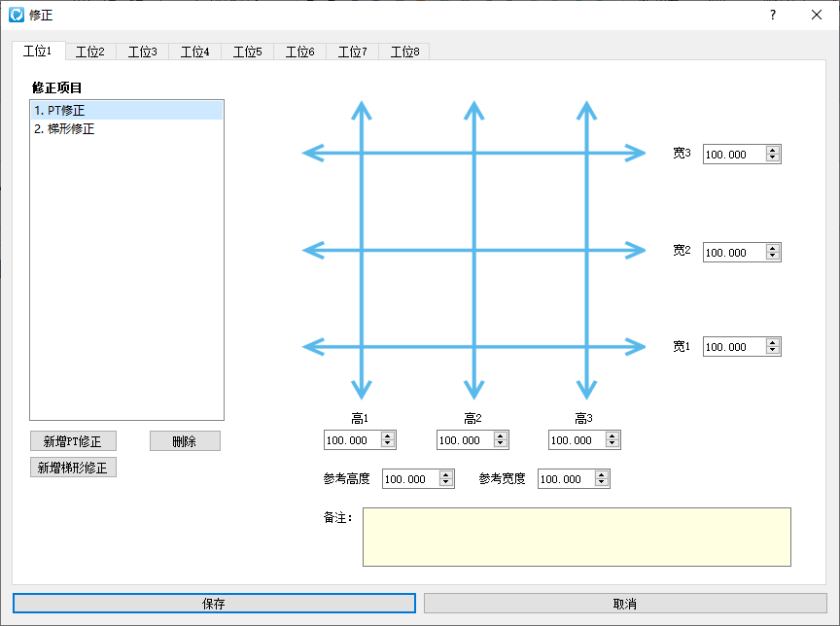Viewport: 840px width, 626px height.
Task: Click the 删除 button
Action: click(x=185, y=441)
